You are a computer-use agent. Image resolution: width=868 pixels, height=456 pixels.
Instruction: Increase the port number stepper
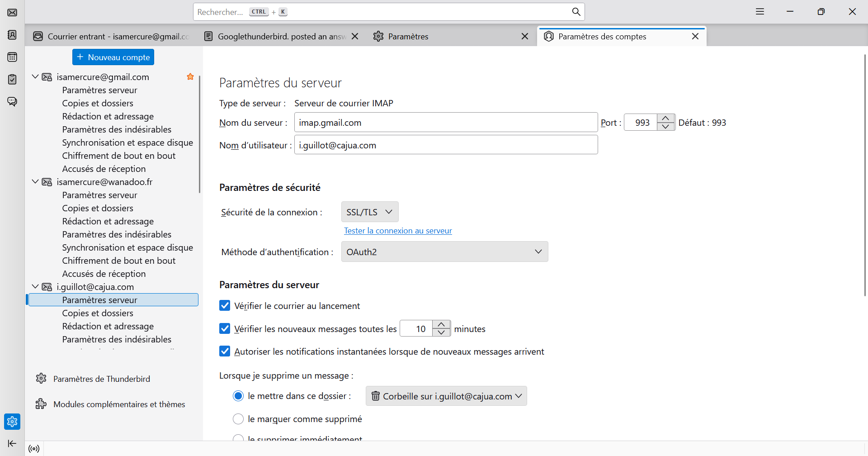665,119
